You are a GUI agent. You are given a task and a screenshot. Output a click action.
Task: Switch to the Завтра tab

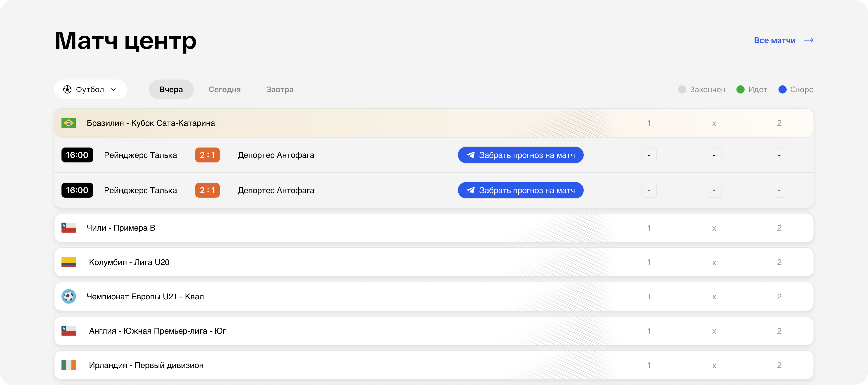(x=280, y=89)
